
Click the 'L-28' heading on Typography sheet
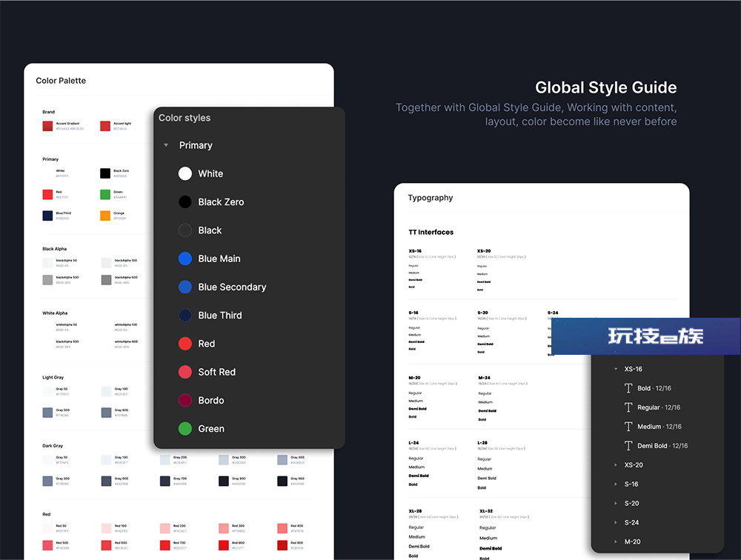pyautogui.click(x=482, y=443)
